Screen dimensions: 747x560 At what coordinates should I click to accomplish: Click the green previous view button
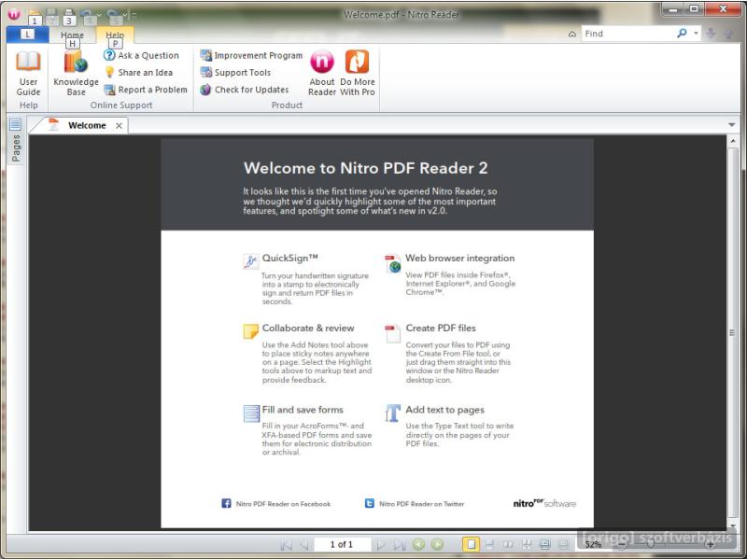pyautogui.click(x=418, y=544)
